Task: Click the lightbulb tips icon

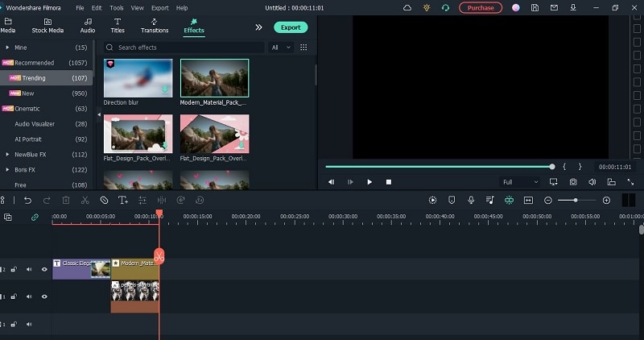Action: [x=427, y=8]
